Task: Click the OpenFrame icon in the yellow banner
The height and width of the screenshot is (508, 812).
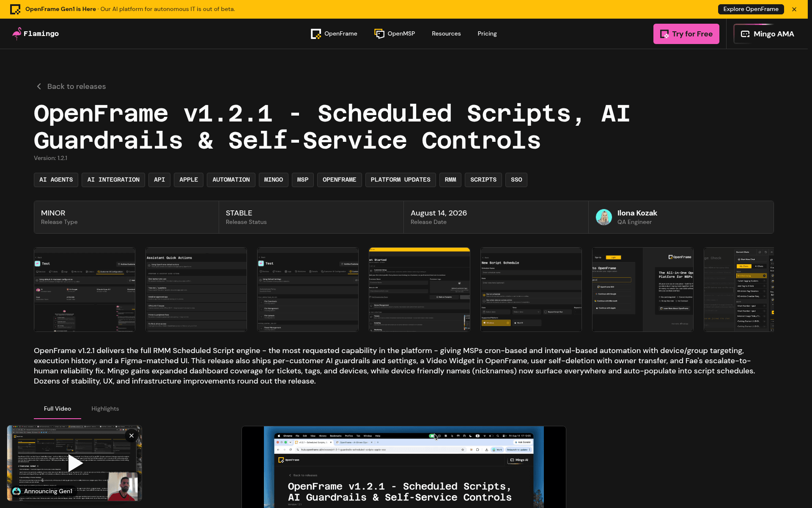Action: pyautogui.click(x=15, y=9)
